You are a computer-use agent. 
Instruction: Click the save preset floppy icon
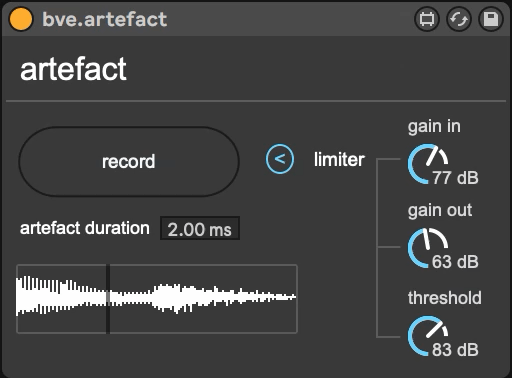pyautogui.click(x=491, y=19)
